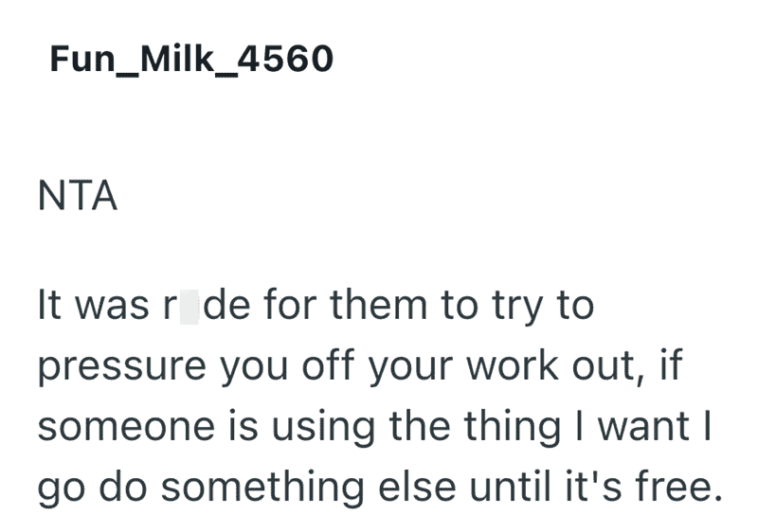Click the word 'using' in the comment

click(x=323, y=428)
